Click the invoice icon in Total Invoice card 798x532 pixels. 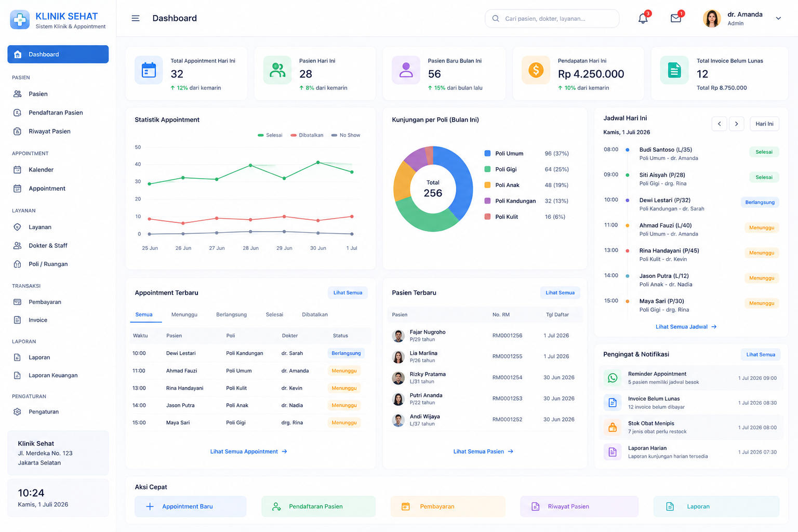[x=674, y=70]
